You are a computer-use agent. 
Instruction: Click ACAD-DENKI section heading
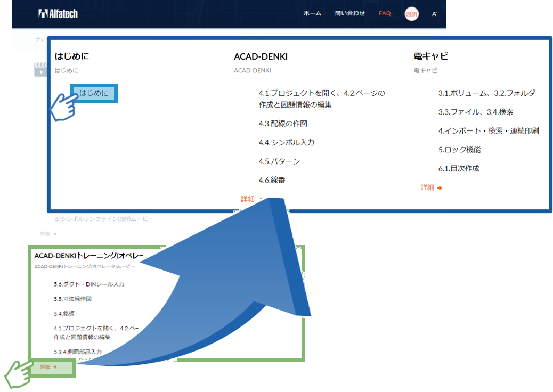[261, 56]
